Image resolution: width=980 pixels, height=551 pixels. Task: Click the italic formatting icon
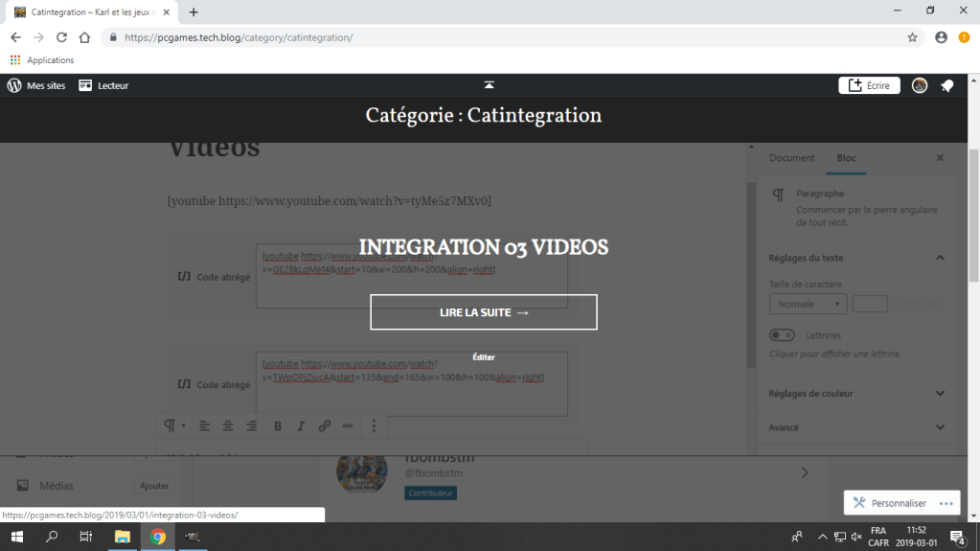(301, 426)
